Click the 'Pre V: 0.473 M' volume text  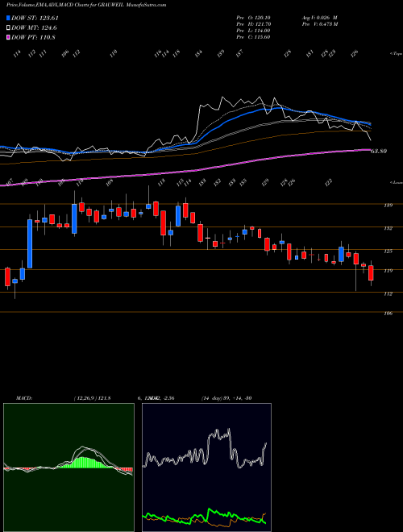319,24
